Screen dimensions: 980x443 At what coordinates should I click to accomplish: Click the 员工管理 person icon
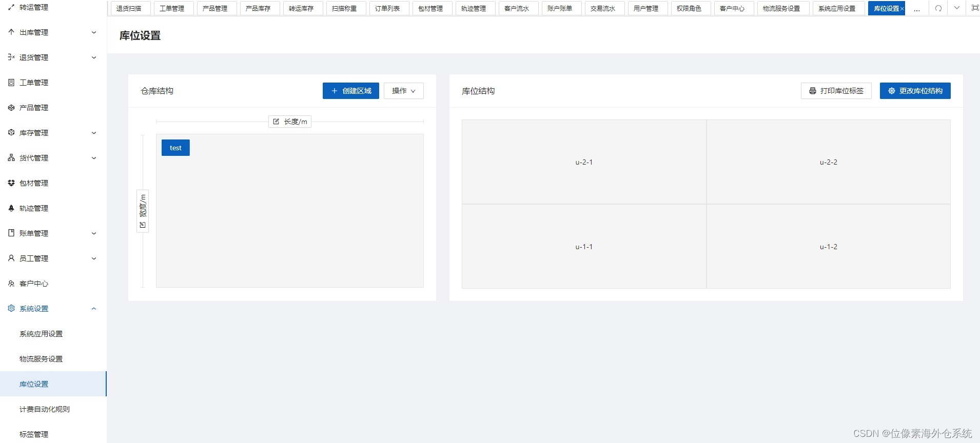click(x=11, y=258)
